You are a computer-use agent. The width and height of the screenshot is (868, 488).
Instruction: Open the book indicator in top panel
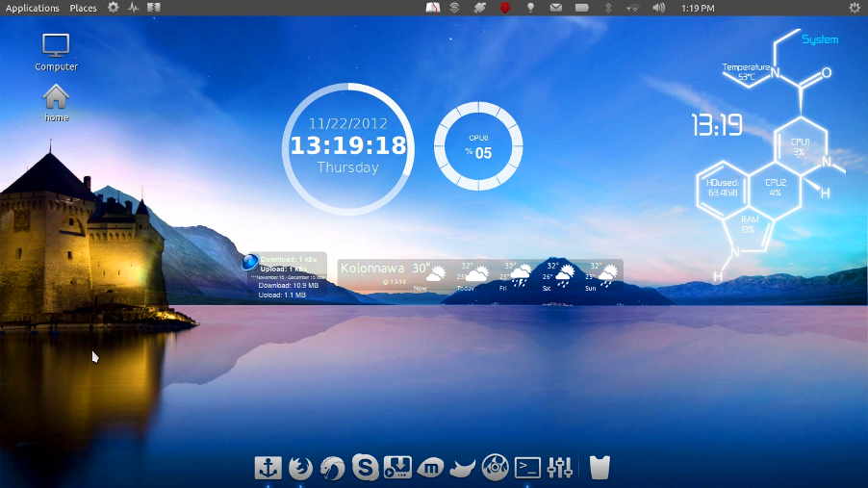[433, 8]
